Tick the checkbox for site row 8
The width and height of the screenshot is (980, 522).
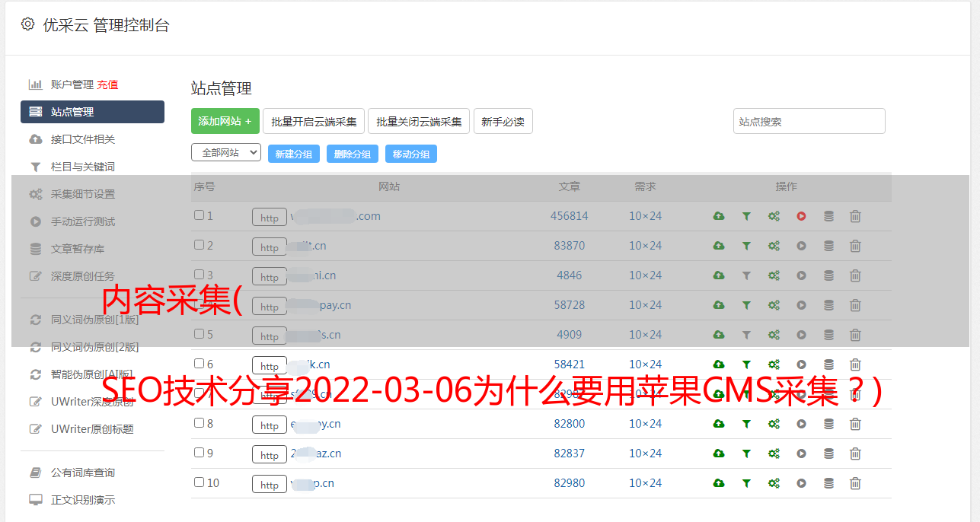pos(199,423)
